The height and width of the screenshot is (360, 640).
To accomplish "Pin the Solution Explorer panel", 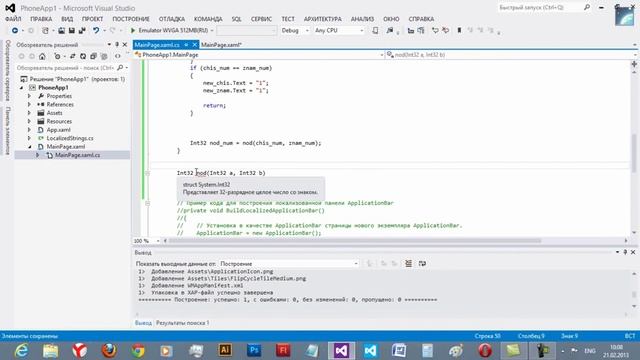I will [117, 44].
